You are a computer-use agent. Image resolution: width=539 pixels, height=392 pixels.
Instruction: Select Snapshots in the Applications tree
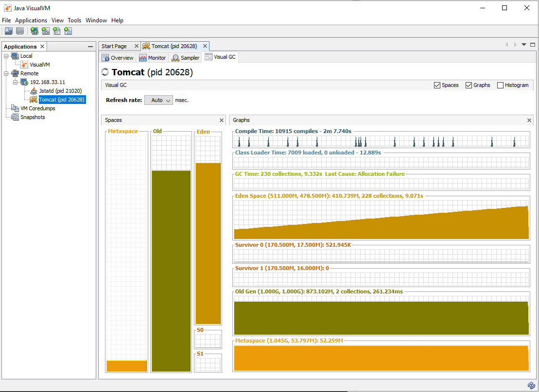32,117
